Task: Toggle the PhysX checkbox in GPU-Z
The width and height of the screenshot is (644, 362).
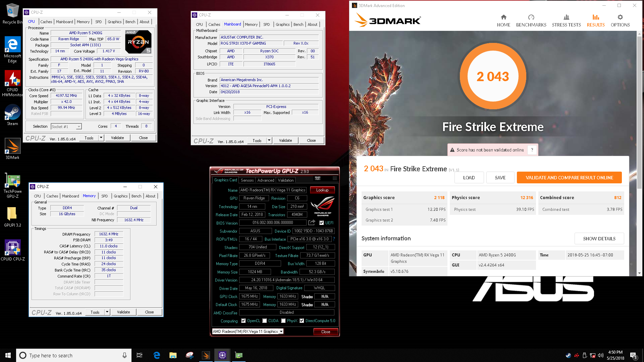Action: click(x=283, y=321)
